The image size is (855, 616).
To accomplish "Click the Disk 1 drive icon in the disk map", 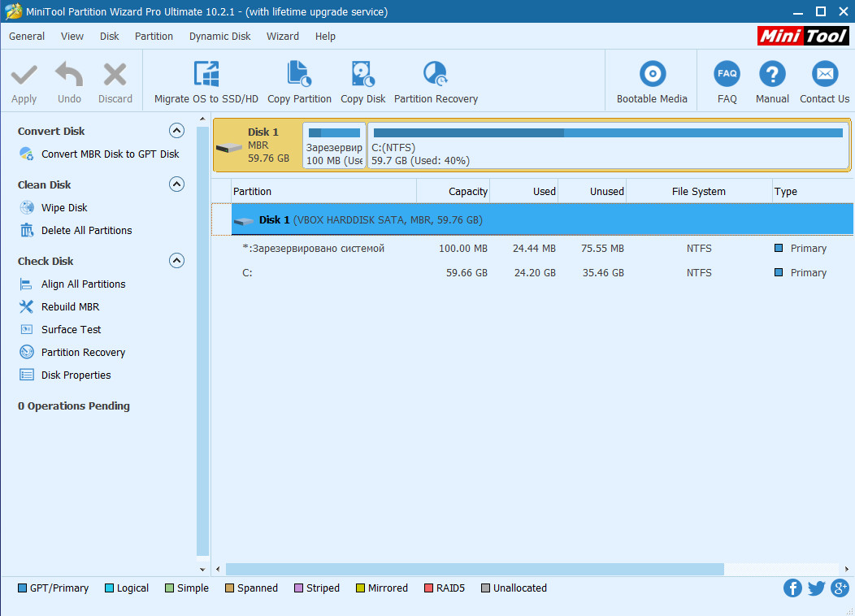I will pyautogui.click(x=229, y=147).
